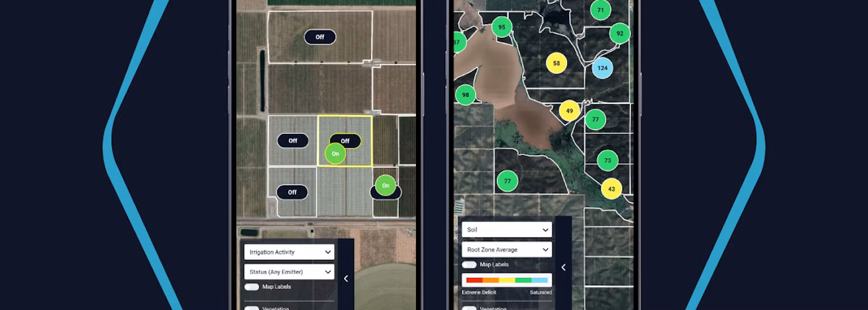Tap the yellow soil marker labeled 49
The image size is (868, 310).
pyautogui.click(x=569, y=111)
